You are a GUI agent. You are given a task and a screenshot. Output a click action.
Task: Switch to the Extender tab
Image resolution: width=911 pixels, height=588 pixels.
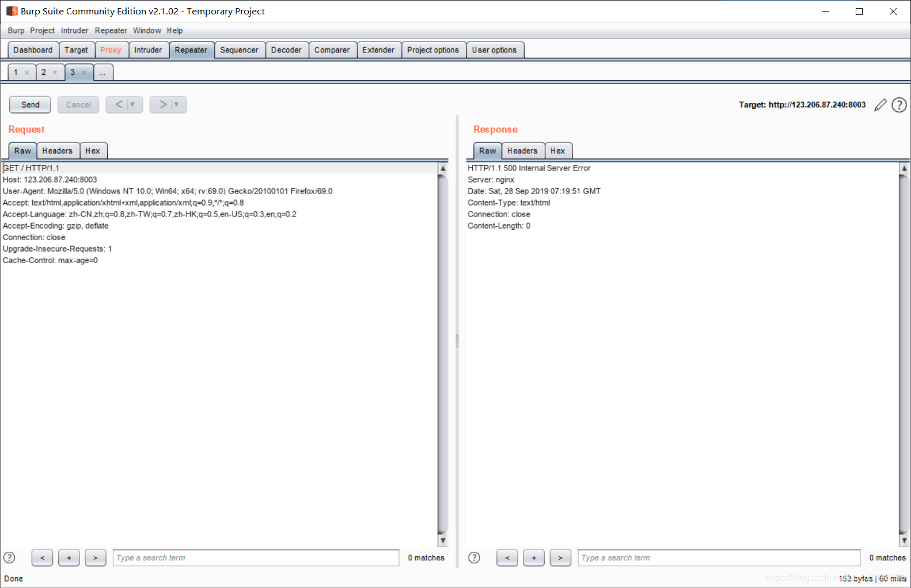point(378,50)
